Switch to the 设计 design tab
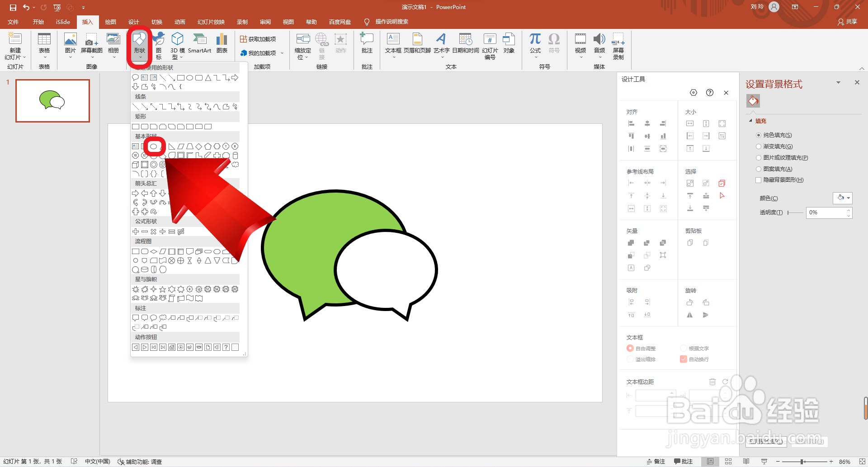Image resolution: width=868 pixels, height=467 pixels. pyautogui.click(x=133, y=22)
